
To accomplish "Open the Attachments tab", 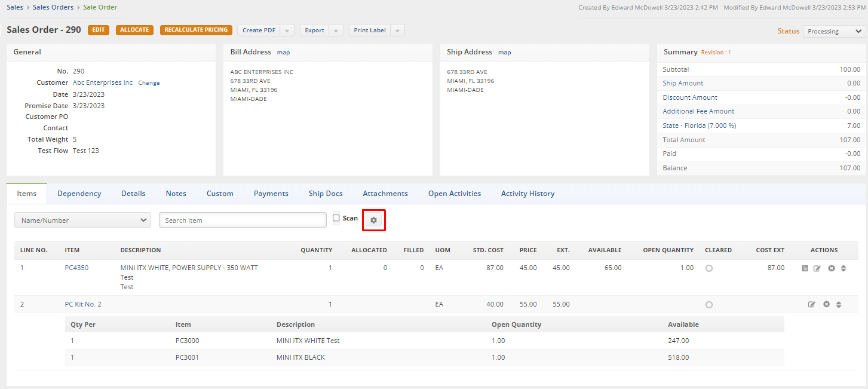I will [x=385, y=194].
